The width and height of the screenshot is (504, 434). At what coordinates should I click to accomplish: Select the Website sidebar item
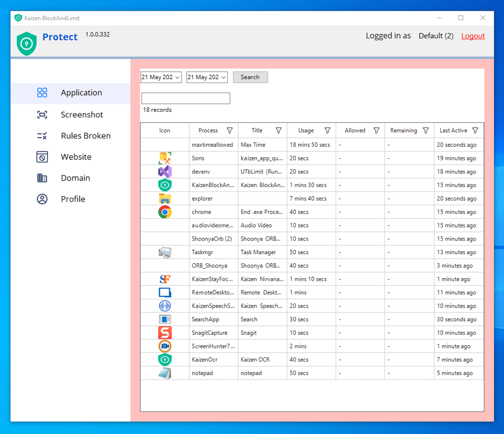point(76,157)
